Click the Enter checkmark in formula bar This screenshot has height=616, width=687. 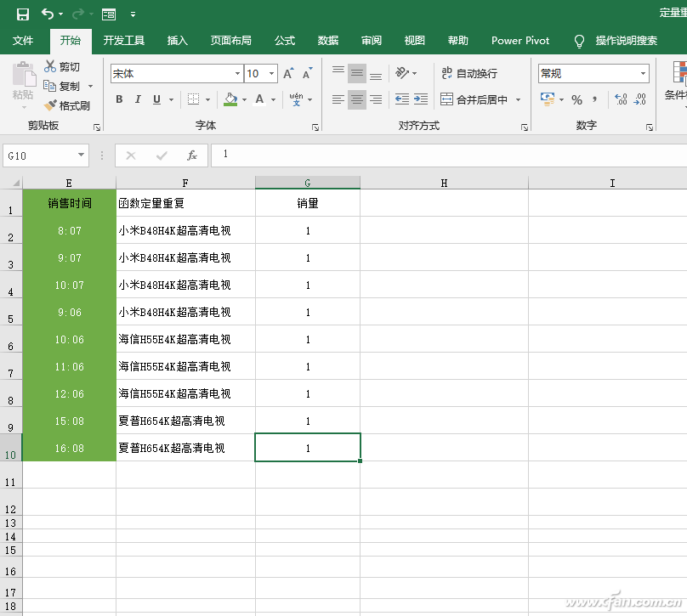click(162, 155)
